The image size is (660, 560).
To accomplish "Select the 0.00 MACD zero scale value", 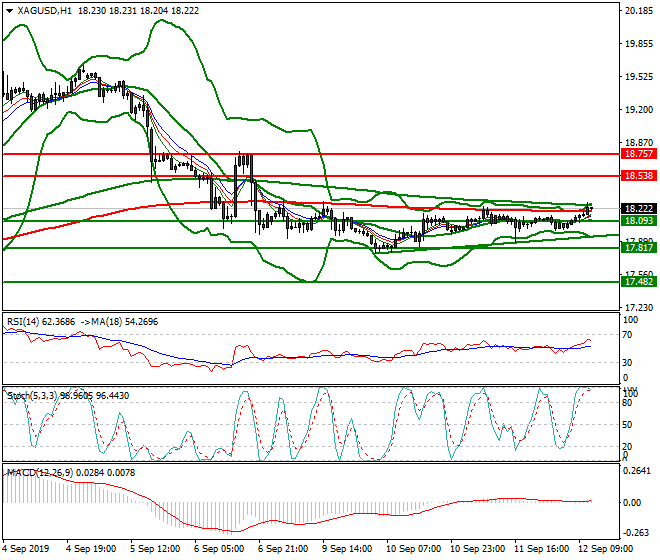I will [x=632, y=503].
